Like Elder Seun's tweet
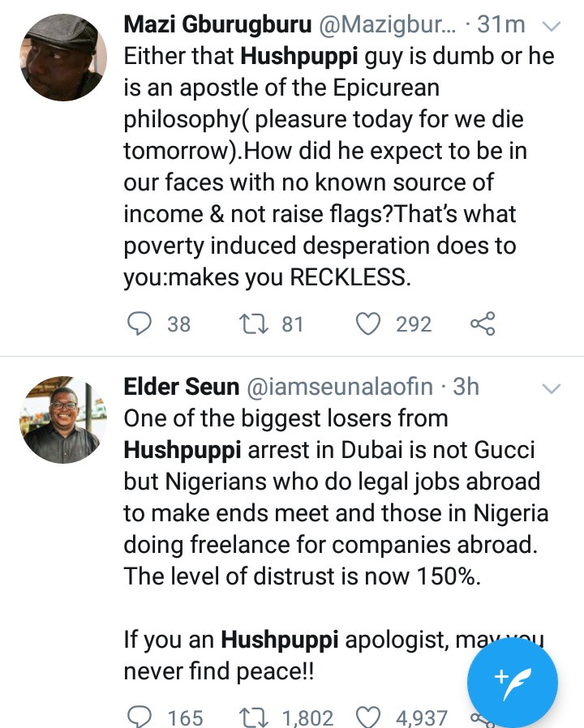The height and width of the screenshot is (728, 584). (x=369, y=717)
